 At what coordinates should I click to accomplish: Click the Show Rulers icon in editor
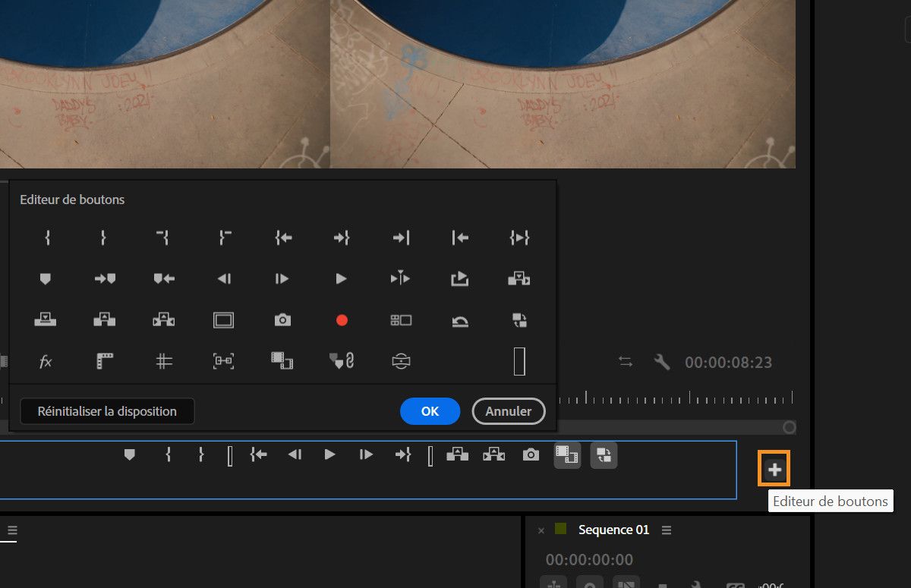coord(105,362)
